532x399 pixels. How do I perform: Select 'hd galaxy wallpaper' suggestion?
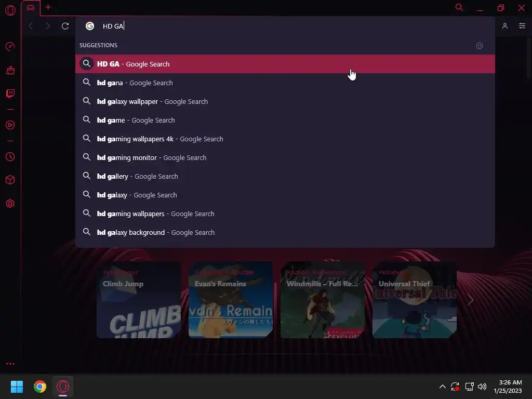pos(285,101)
